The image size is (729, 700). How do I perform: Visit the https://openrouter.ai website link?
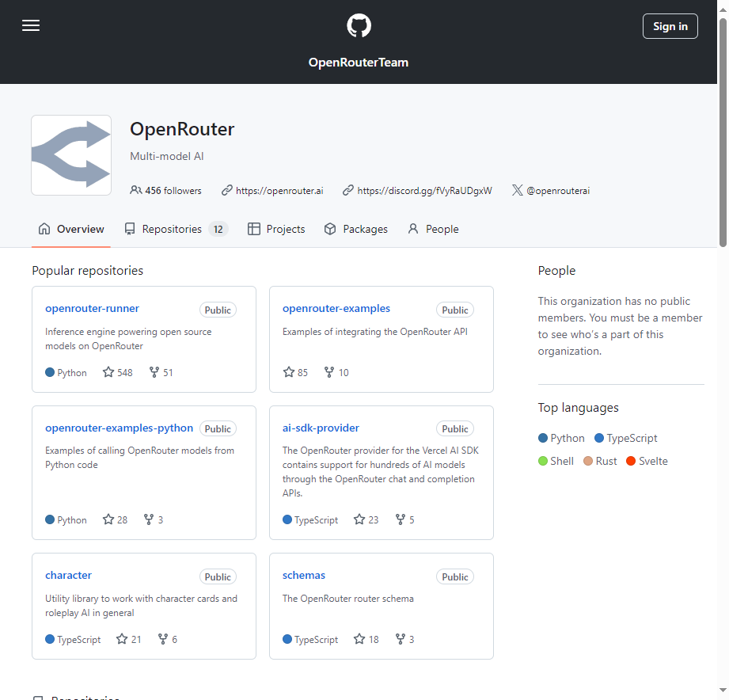pos(279,191)
